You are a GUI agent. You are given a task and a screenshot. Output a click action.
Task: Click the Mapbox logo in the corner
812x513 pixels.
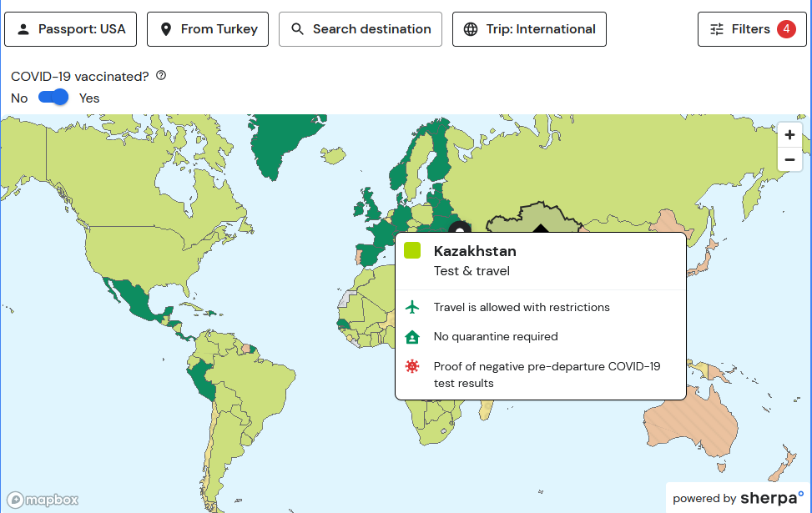coord(42,500)
